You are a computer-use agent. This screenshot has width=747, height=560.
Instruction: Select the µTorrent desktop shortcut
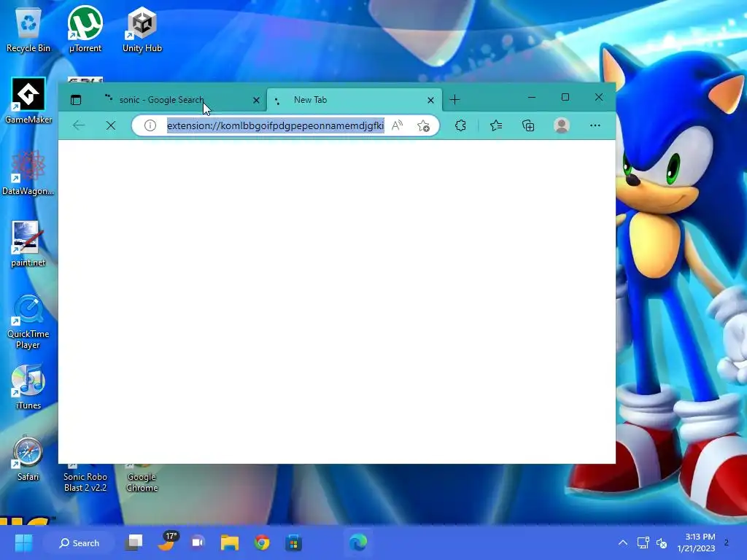tap(85, 29)
